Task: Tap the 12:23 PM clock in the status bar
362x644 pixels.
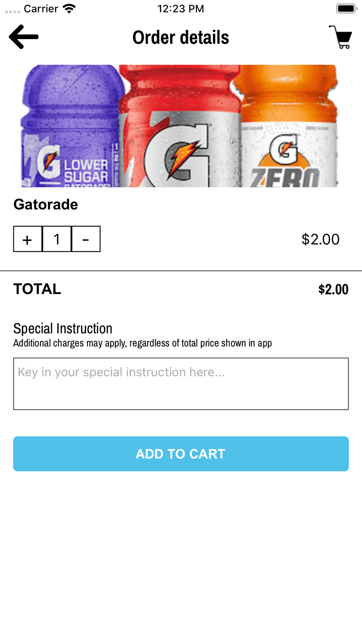Action: (x=181, y=9)
